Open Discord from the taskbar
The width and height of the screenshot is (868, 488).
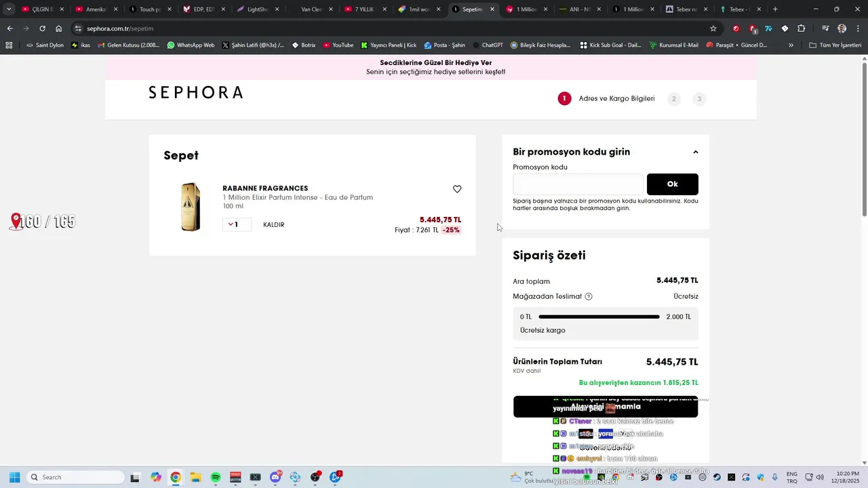[275, 477]
